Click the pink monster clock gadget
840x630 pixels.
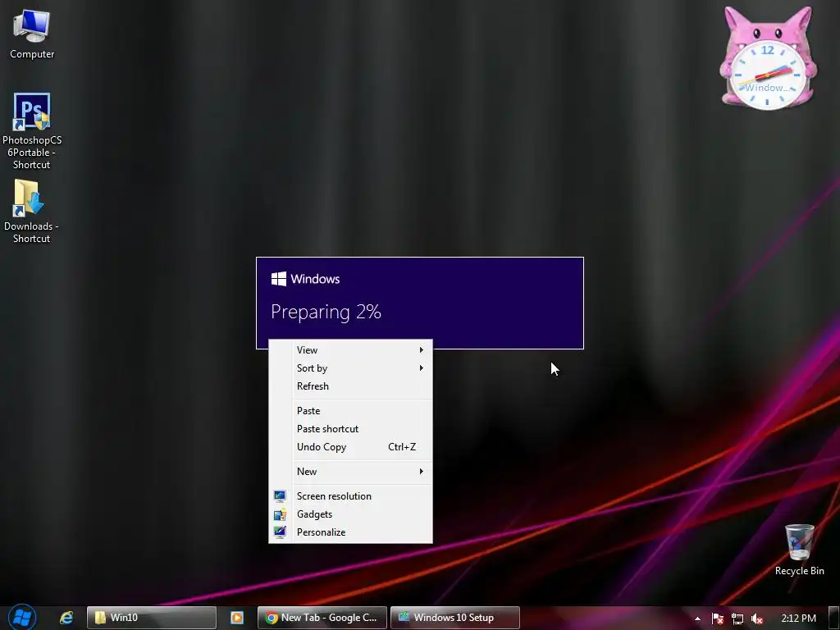(768, 59)
